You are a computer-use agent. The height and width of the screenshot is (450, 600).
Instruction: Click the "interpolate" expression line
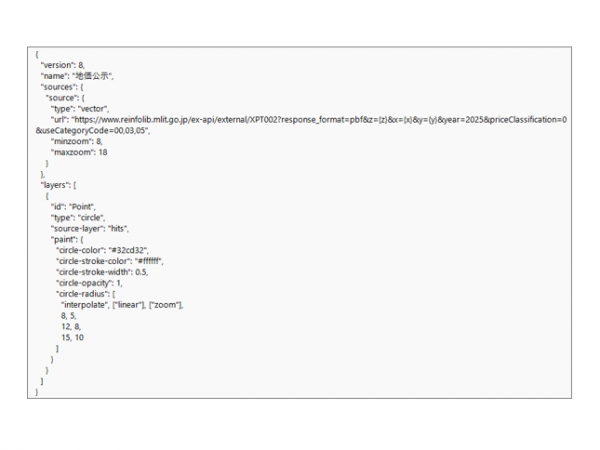pyautogui.click(x=122, y=305)
